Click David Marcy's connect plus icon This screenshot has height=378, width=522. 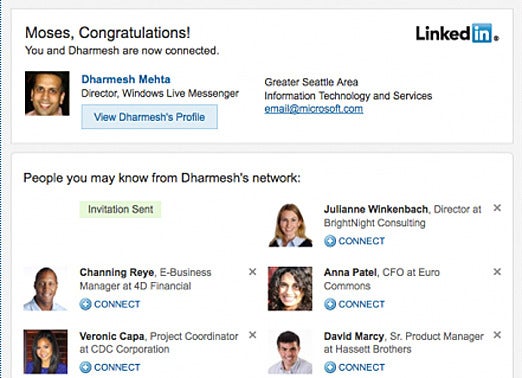click(330, 367)
